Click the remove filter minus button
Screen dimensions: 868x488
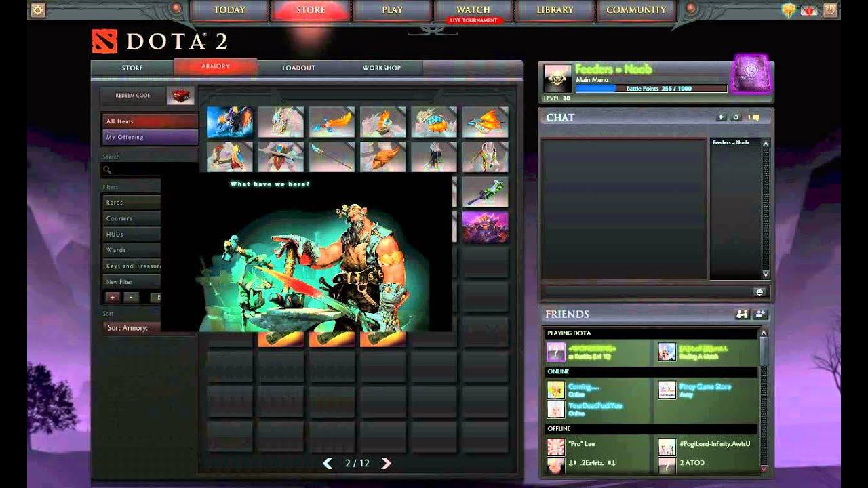tap(132, 297)
